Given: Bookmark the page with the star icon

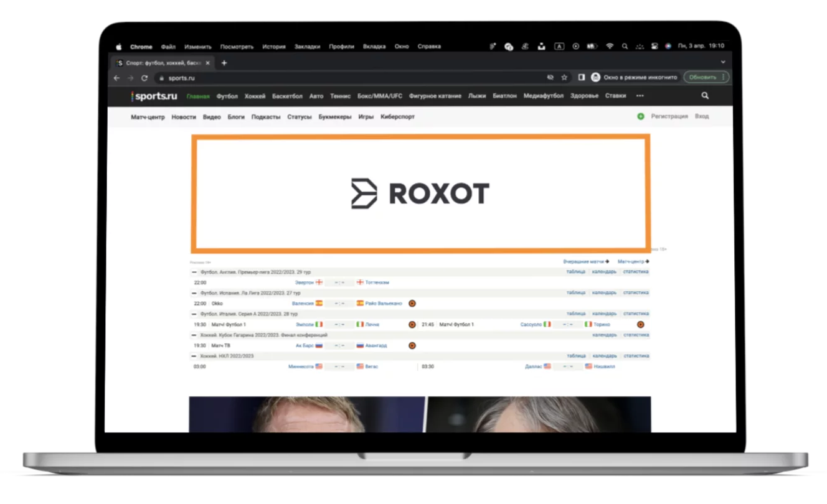Looking at the screenshot, I should (564, 77).
